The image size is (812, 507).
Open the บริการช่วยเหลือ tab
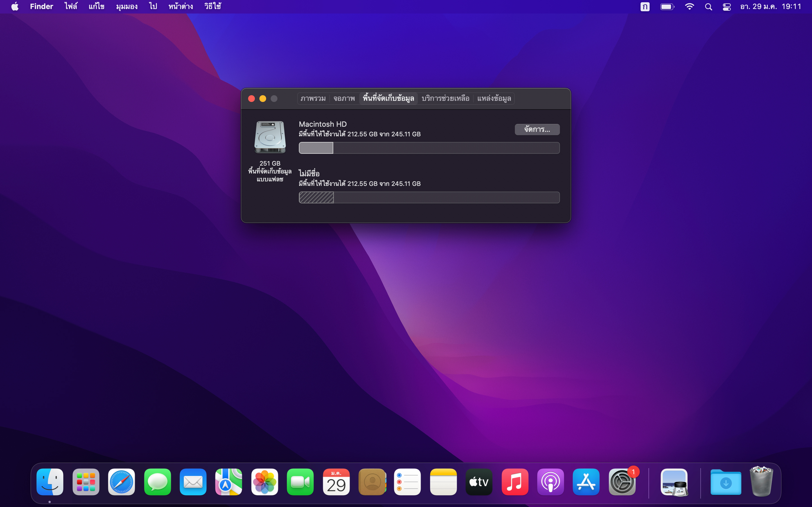pyautogui.click(x=445, y=99)
